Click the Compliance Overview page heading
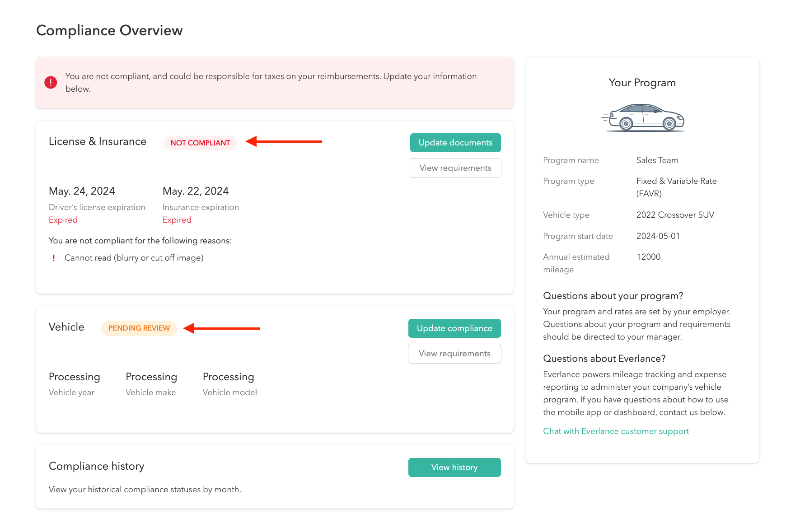Screen dimensions: 786x532 coord(109,30)
